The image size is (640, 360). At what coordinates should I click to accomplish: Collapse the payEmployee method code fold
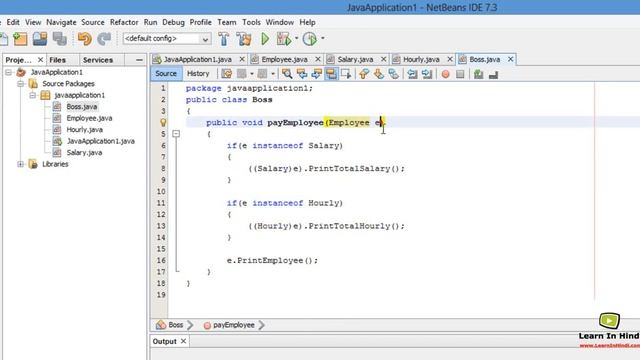click(x=176, y=133)
